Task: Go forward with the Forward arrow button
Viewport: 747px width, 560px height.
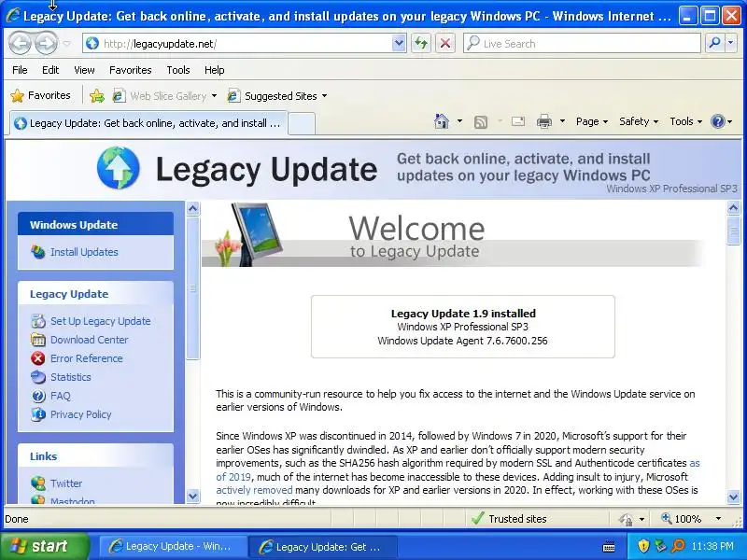Action: pyautogui.click(x=46, y=43)
